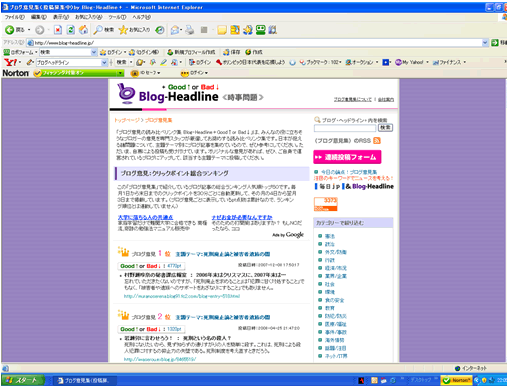This screenshot has width=507, height=387.
Task: Click the Stop loading icon
Action: 58,30
